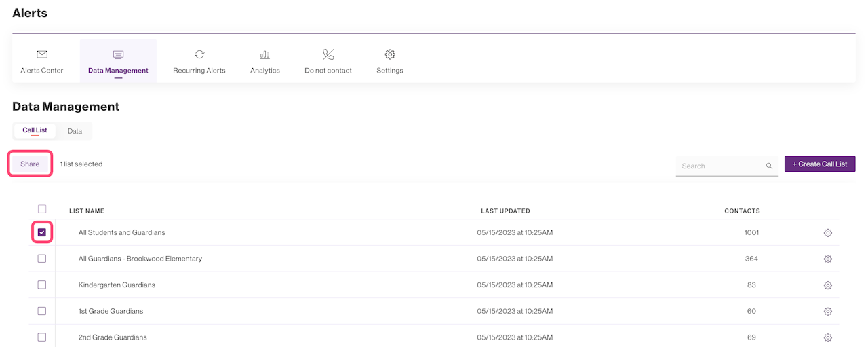Open gear menu for All Students and Guardians
This screenshot has height=347, width=868.
tap(827, 233)
